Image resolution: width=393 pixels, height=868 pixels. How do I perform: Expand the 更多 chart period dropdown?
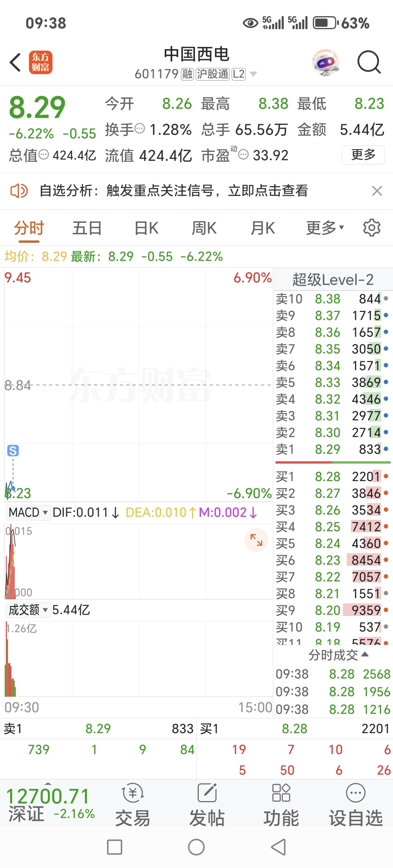[x=325, y=228]
